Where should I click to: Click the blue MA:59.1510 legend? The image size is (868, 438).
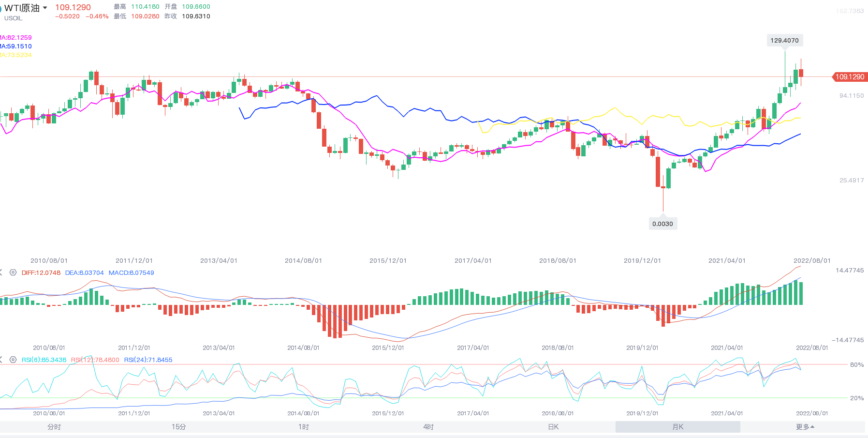(x=16, y=46)
